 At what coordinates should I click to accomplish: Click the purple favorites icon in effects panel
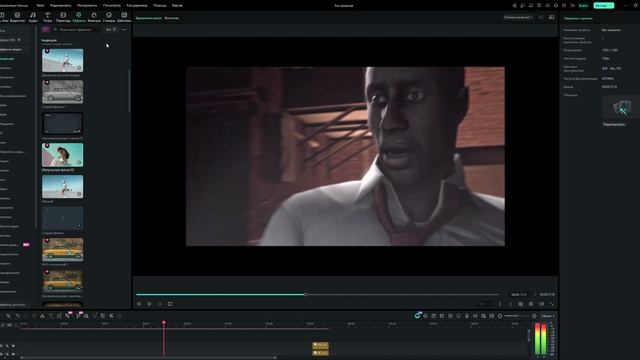pyautogui.click(x=45, y=29)
